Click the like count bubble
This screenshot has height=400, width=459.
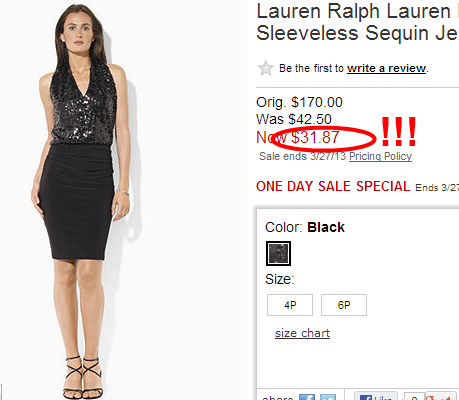tap(414, 396)
